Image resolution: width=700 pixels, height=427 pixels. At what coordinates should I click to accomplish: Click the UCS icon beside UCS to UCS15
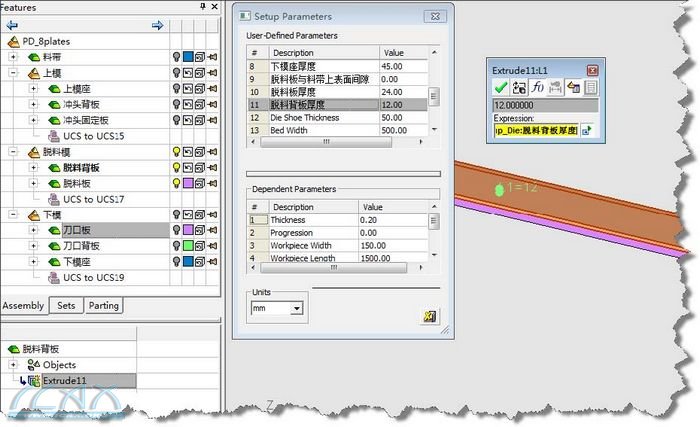coord(54,136)
